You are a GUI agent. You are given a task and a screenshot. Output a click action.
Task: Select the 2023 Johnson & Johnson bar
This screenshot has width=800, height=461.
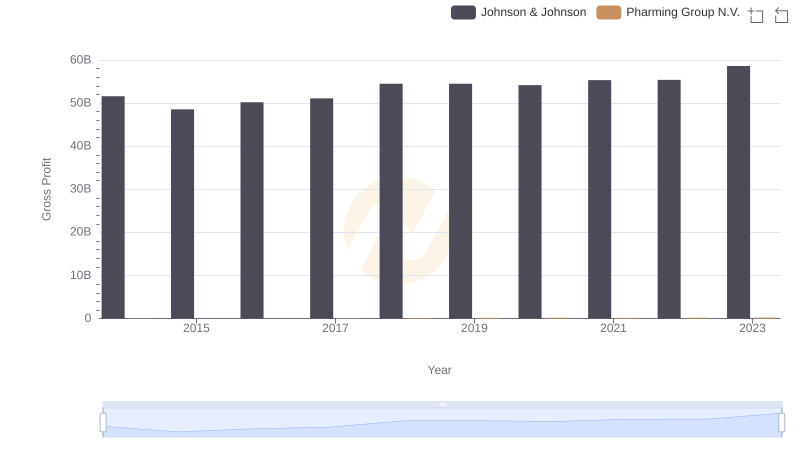pos(739,192)
